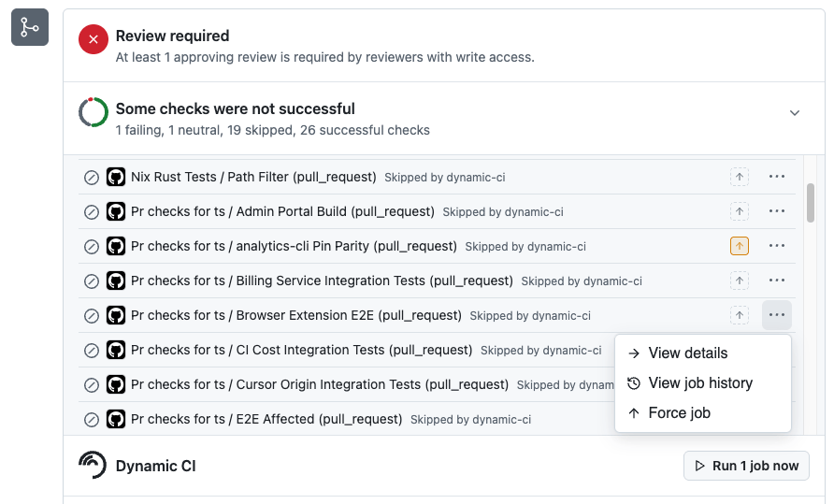834x504 pixels.
Task: Force job for Nix Rust Tests Path Filter
Action: pos(740,177)
